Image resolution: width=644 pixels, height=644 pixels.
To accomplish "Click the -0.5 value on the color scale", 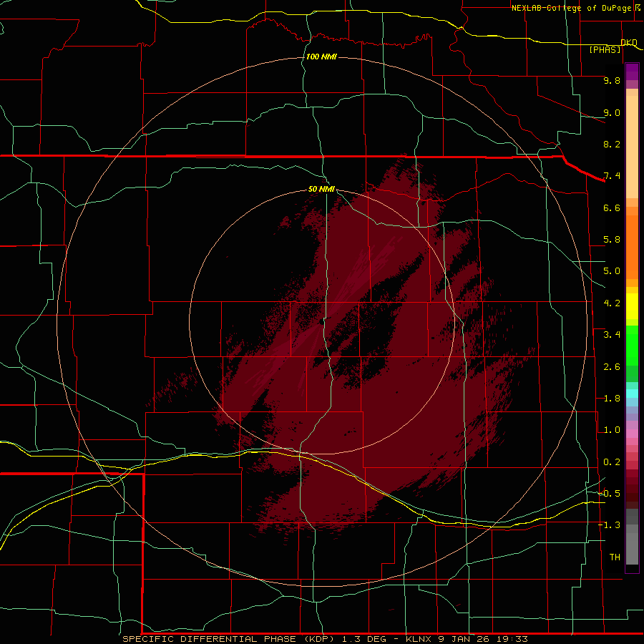I will (x=609, y=494).
